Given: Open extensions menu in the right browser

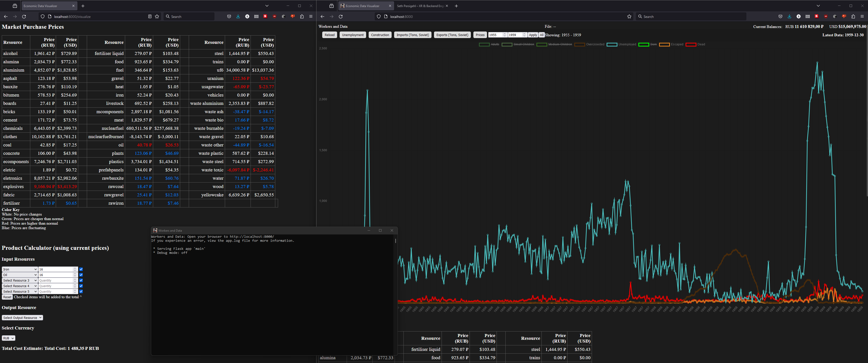Looking at the screenshot, I should [x=853, y=16].
